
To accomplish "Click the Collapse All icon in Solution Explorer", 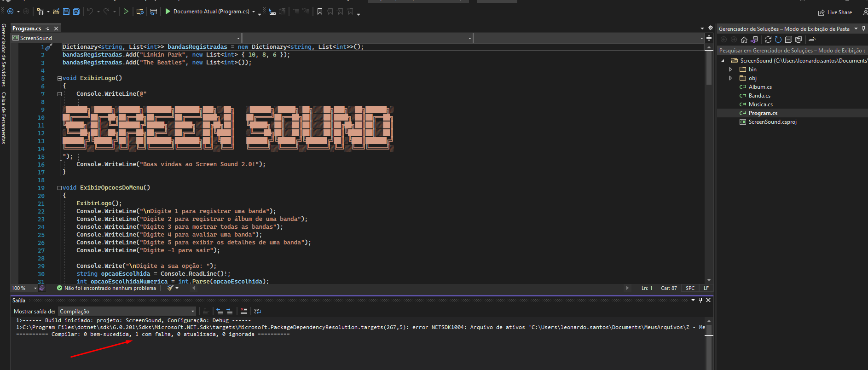I will click(788, 40).
